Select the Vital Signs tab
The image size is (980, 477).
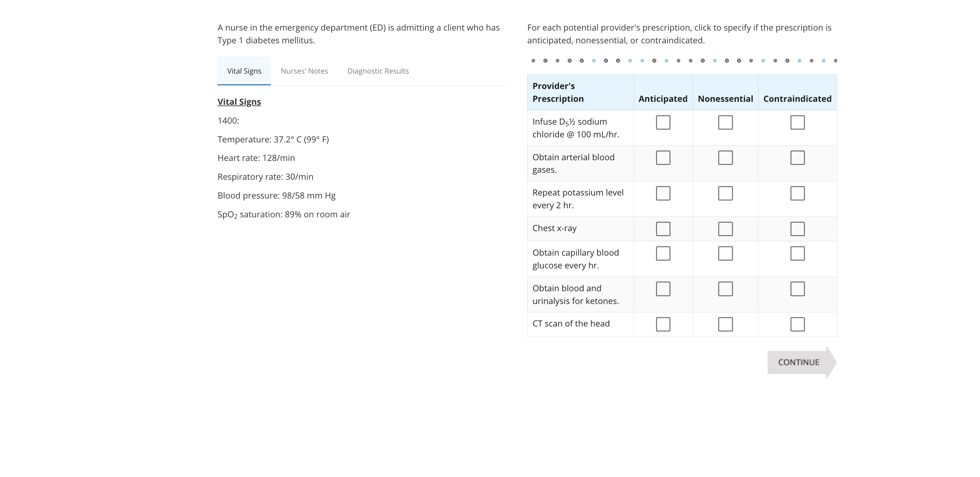click(x=244, y=71)
